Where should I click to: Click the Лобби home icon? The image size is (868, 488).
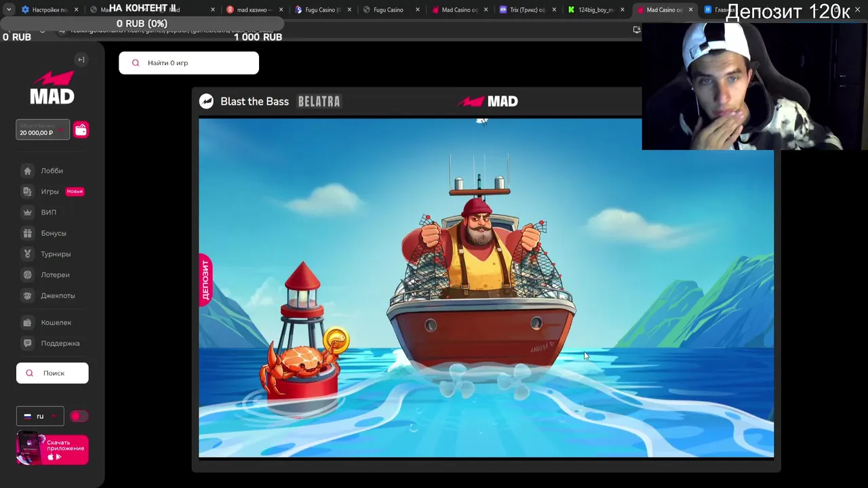pyautogui.click(x=27, y=171)
